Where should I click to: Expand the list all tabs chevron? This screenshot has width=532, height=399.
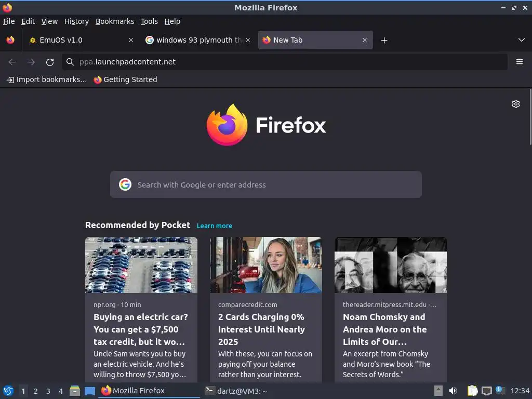pyautogui.click(x=522, y=40)
